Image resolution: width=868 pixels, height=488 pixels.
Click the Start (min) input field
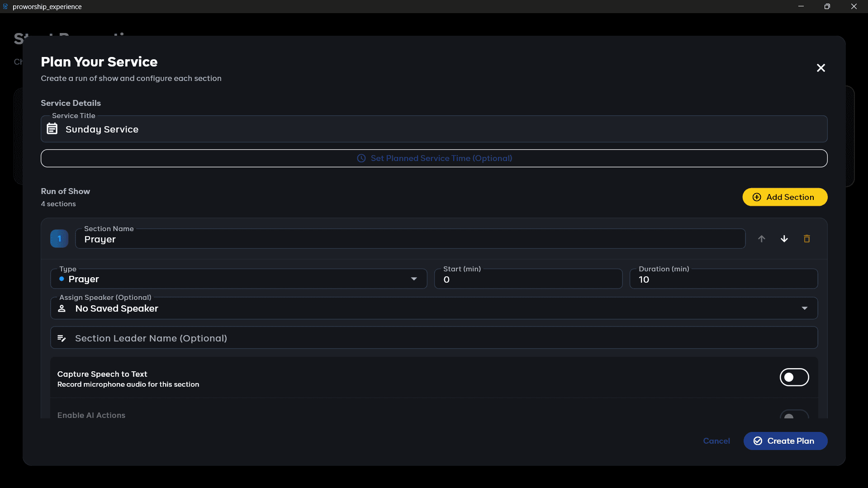click(x=528, y=279)
